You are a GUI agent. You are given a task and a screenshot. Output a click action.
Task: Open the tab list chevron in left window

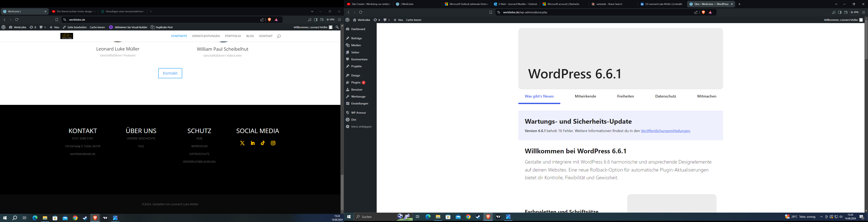click(312, 12)
